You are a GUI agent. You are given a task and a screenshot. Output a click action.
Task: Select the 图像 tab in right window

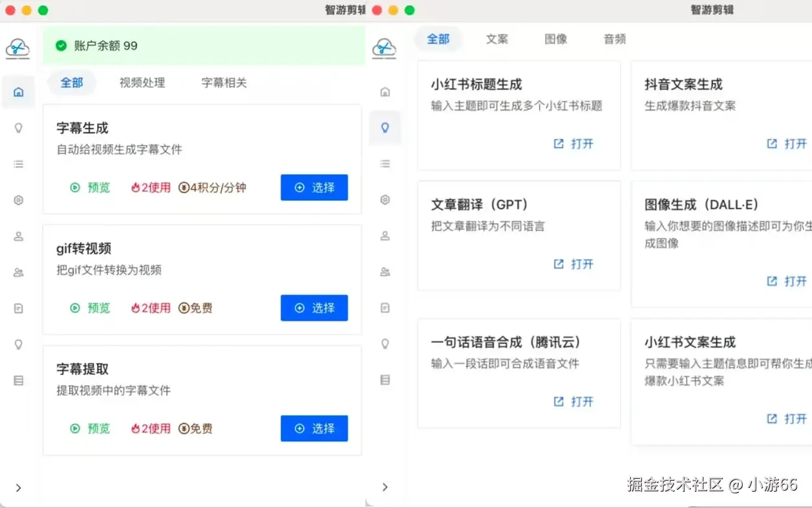click(556, 39)
